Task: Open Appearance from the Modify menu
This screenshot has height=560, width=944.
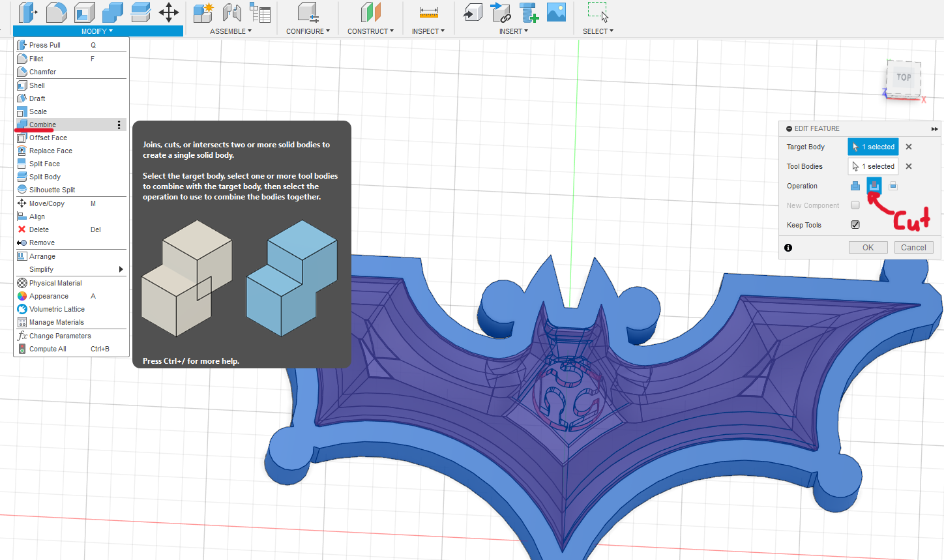Action: [x=71, y=296]
